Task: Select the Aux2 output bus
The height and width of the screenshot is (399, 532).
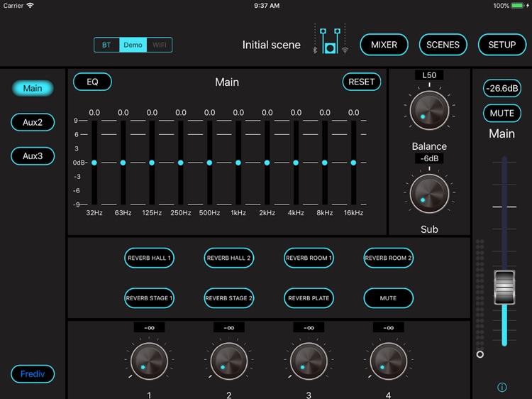Action: click(33, 122)
